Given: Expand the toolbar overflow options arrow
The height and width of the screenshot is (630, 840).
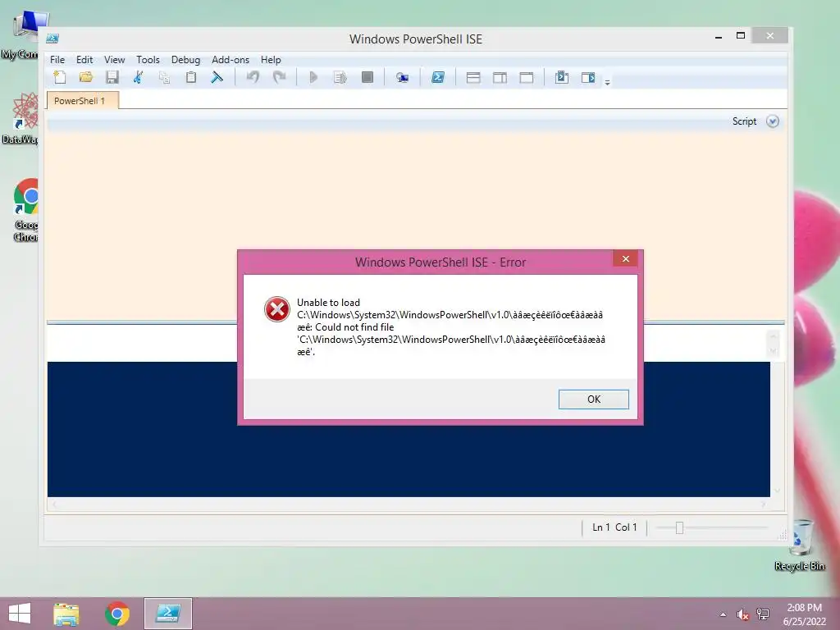Looking at the screenshot, I should [x=608, y=83].
